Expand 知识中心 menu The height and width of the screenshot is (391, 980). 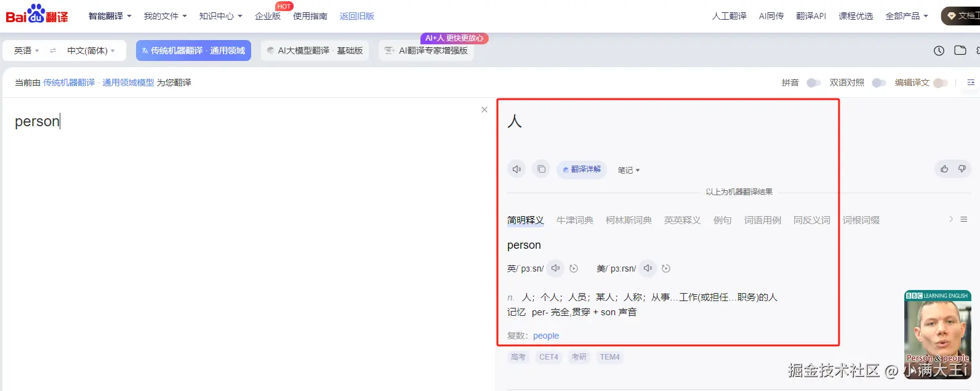point(220,16)
